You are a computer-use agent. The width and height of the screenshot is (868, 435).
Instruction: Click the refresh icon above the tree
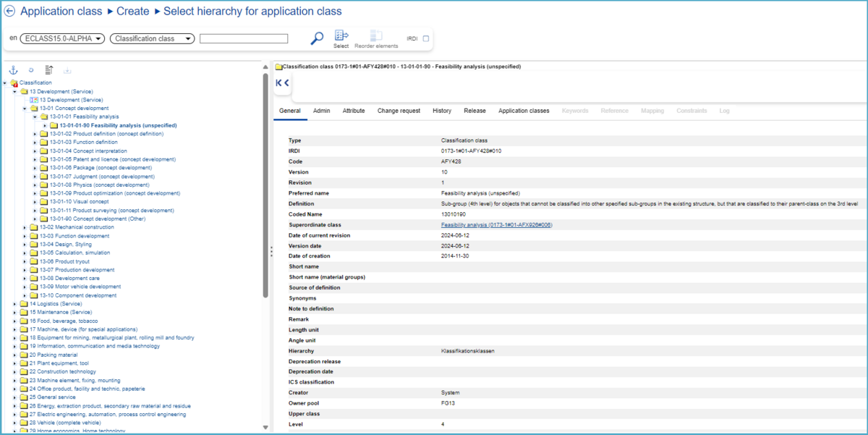click(x=31, y=70)
